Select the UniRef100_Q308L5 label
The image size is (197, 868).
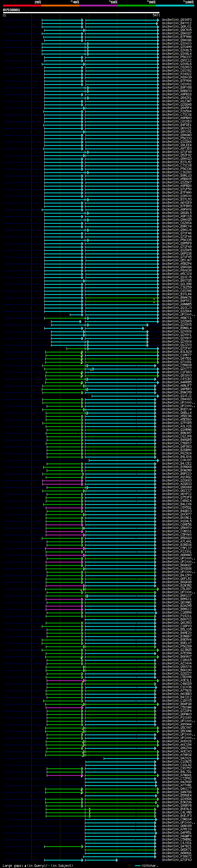pyautogui.click(x=176, y=50)
